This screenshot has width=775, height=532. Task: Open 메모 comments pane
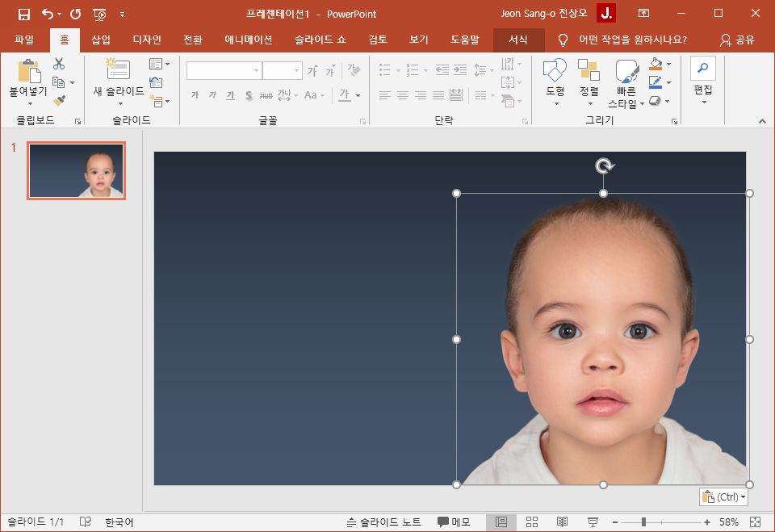pos(453,522)
